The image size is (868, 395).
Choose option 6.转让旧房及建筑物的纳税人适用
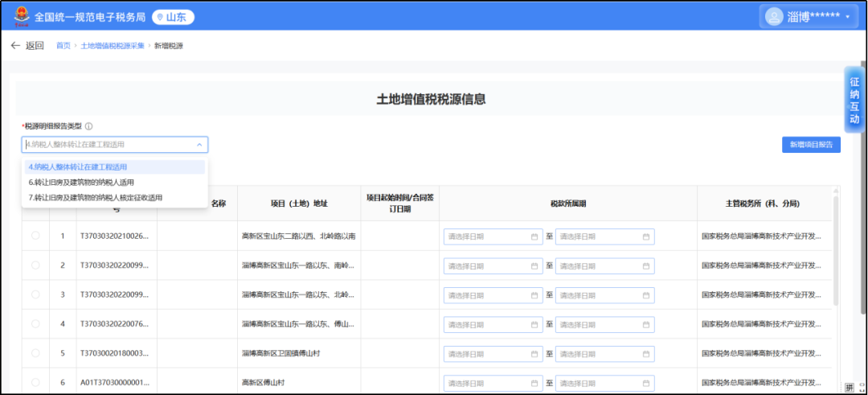81,182
